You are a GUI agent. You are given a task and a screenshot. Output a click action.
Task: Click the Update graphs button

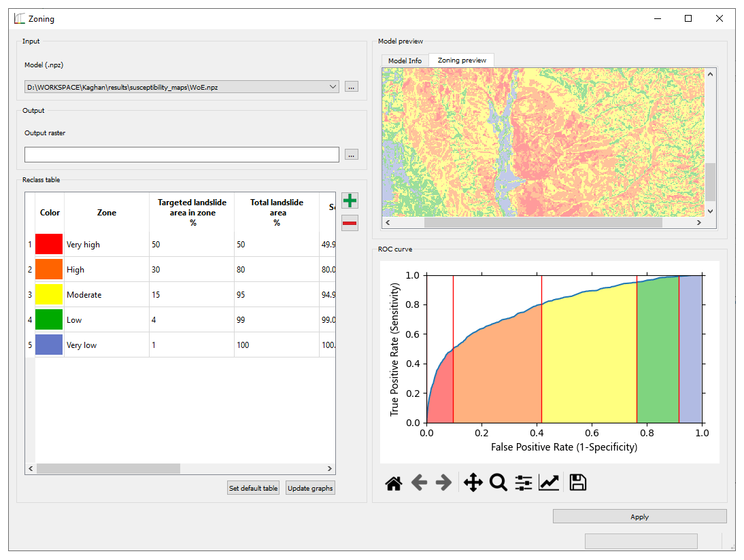point(310,488)
